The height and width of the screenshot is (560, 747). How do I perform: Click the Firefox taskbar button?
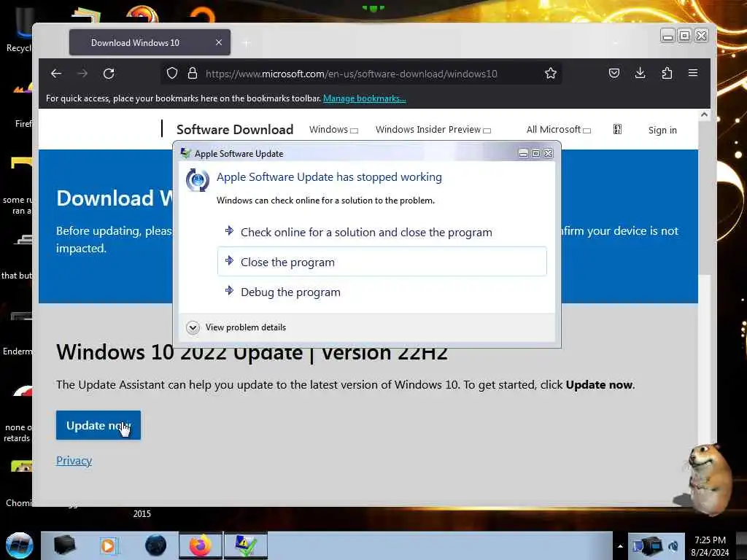[201, 545]
